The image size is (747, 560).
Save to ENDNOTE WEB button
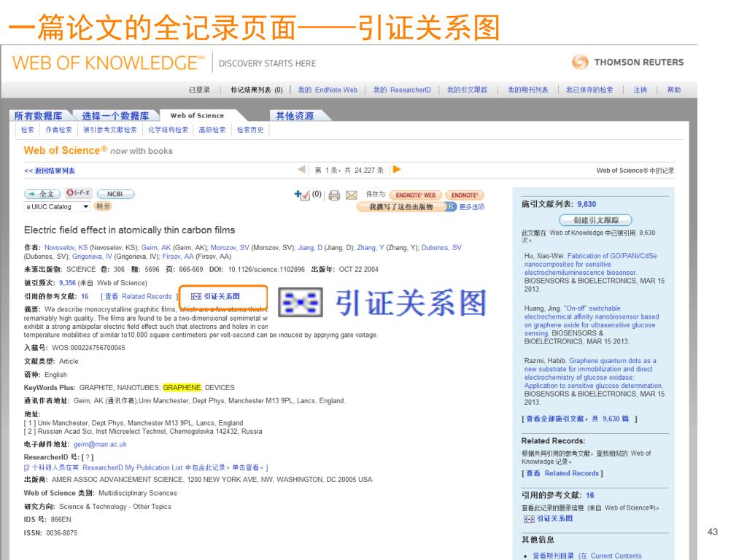click(x=415, y=195)
